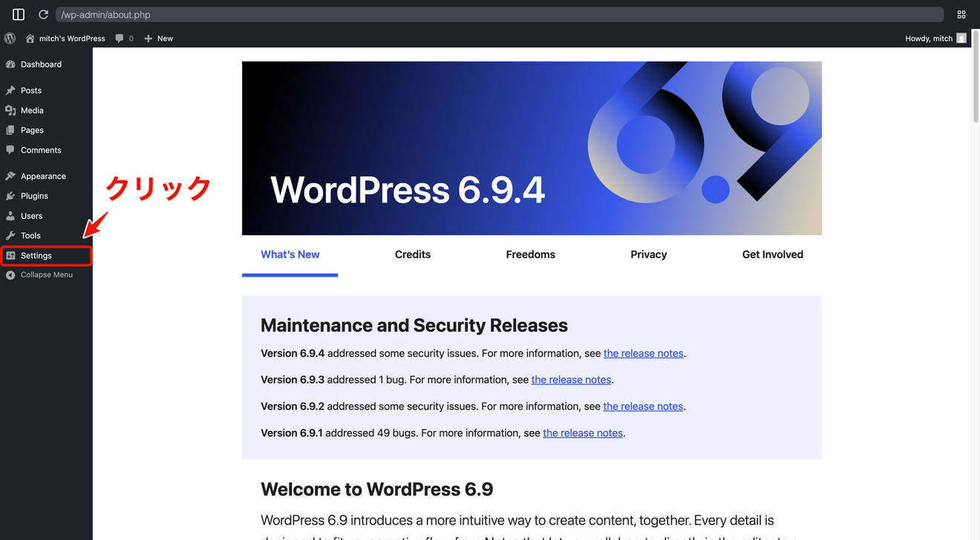Image resolution: width=980 pixels, height=540 pixels.
Task: Click the home icon beside mitch's WordPress
Action: pos(30,39)
